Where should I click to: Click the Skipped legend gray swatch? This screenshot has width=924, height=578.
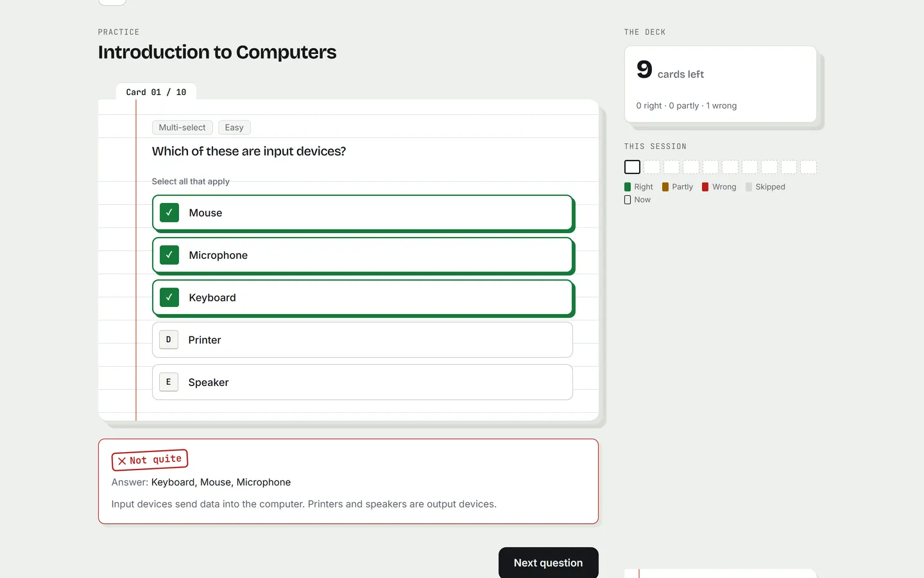(749, 187)
